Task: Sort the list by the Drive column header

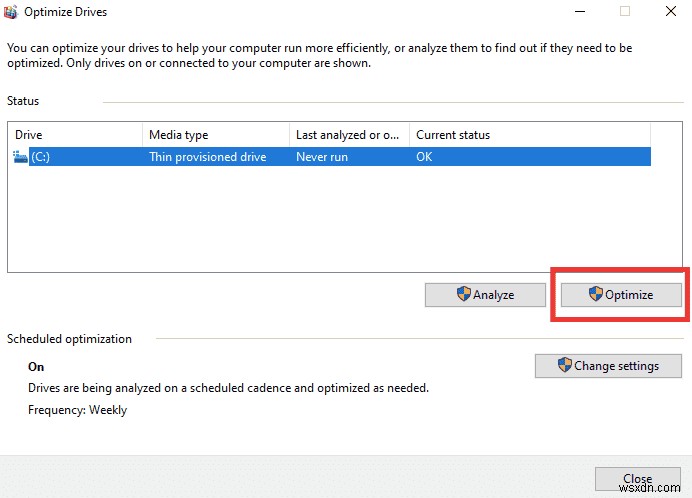Action: coord(75,134)
